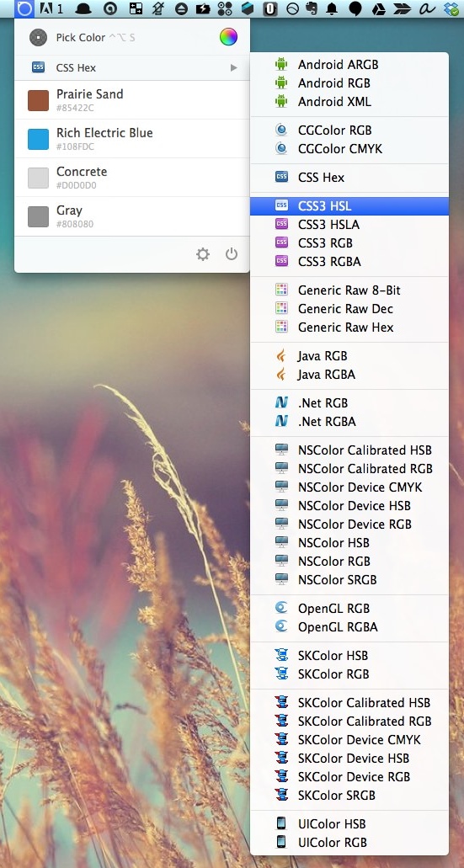Open the Google Drive menu bar icon
Screen dimensions: 464x868
tap(379, 8)
